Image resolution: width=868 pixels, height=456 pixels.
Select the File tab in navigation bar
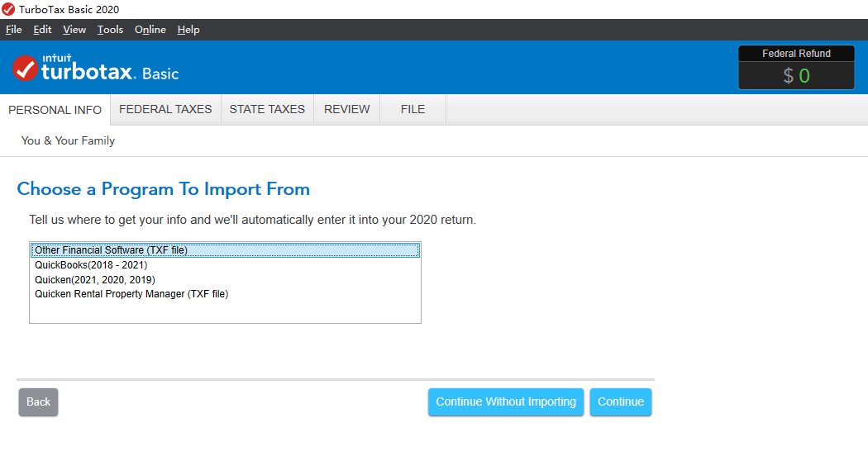click(413, 109)
